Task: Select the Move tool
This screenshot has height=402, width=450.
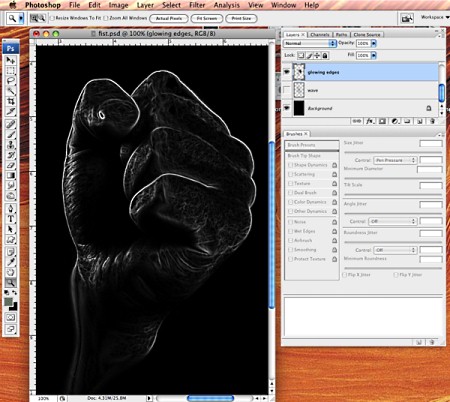Action: coord(11,60)
